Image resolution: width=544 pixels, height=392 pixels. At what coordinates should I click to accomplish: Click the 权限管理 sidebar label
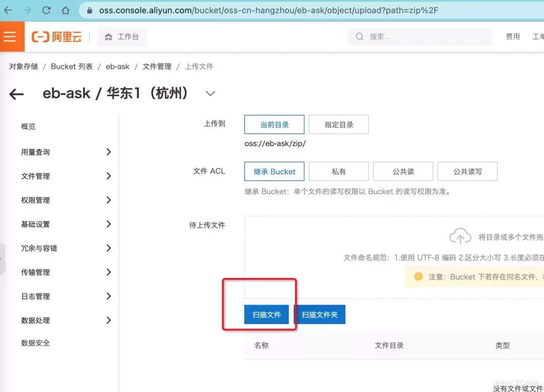(x=35, y=200)
